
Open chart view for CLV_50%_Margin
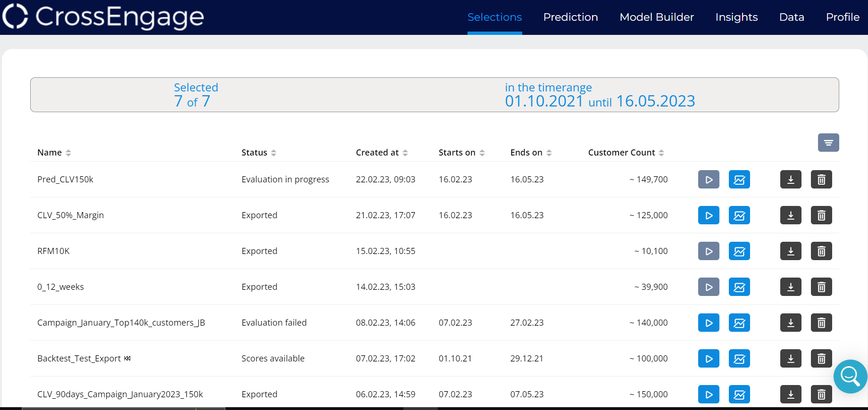739,215
